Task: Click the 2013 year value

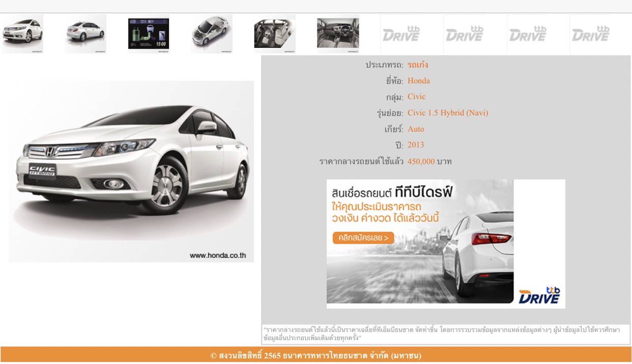Action: click(x=416, y=145)
